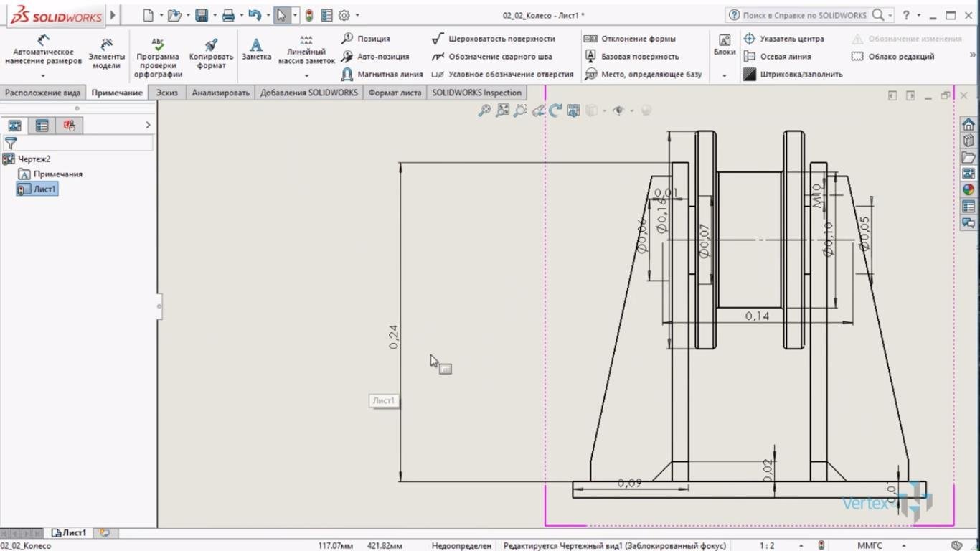Open Appearances color ball task pane
The height and width of the screenshot is (551, 980).
pos(969,190)
